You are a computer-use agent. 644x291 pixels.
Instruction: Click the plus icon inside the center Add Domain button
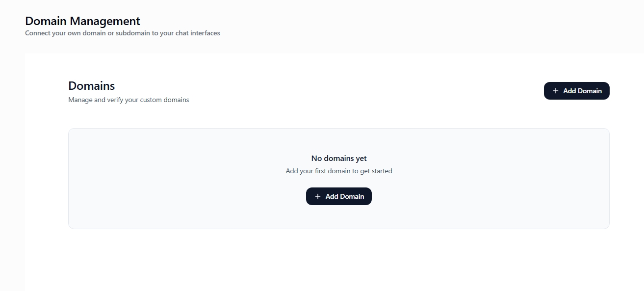tap(318, 196)
